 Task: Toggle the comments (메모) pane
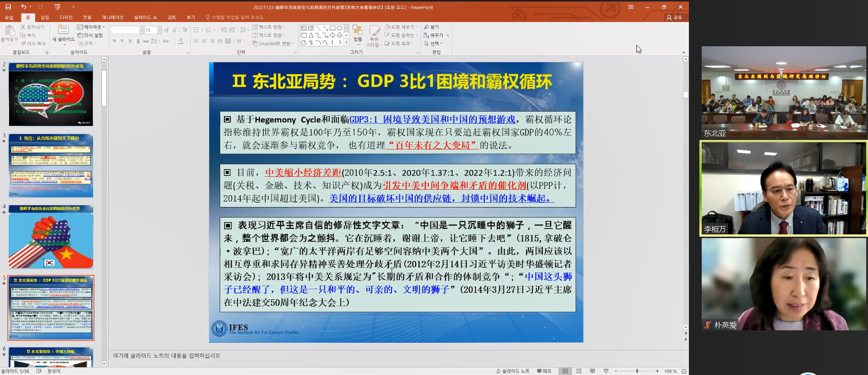[x=544, y=371]
